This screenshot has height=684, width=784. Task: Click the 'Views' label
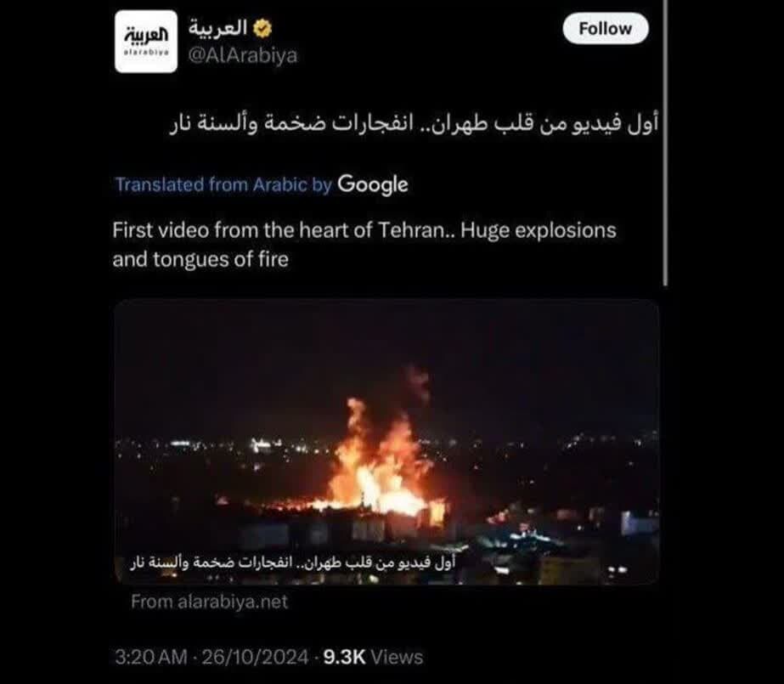point(397,657)
